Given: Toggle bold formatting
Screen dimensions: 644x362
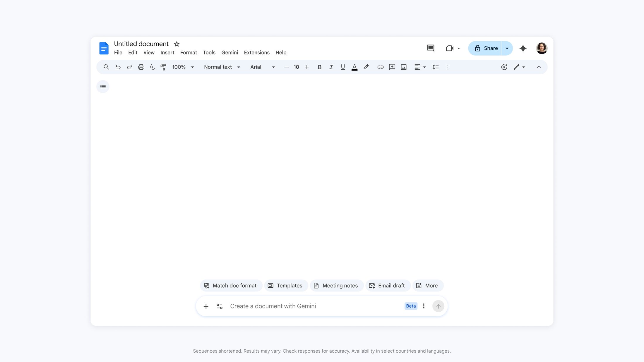Looking at the screenshot, I should [320, 67].
